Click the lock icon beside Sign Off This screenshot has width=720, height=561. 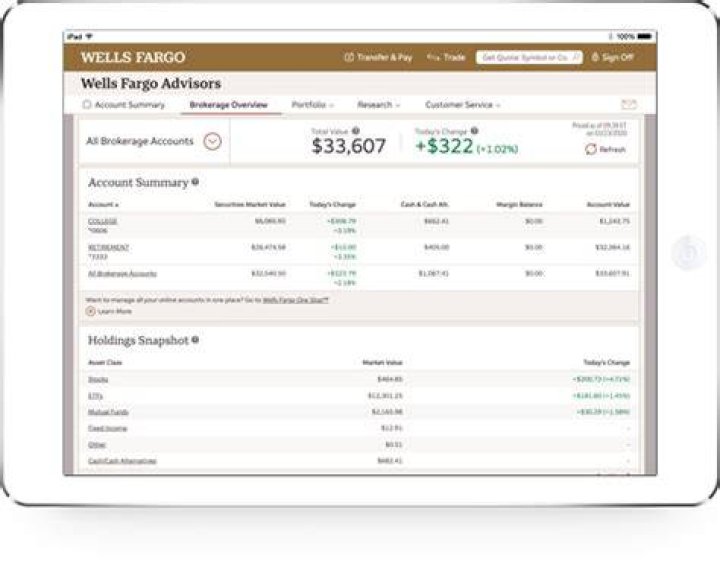(595, 57)
